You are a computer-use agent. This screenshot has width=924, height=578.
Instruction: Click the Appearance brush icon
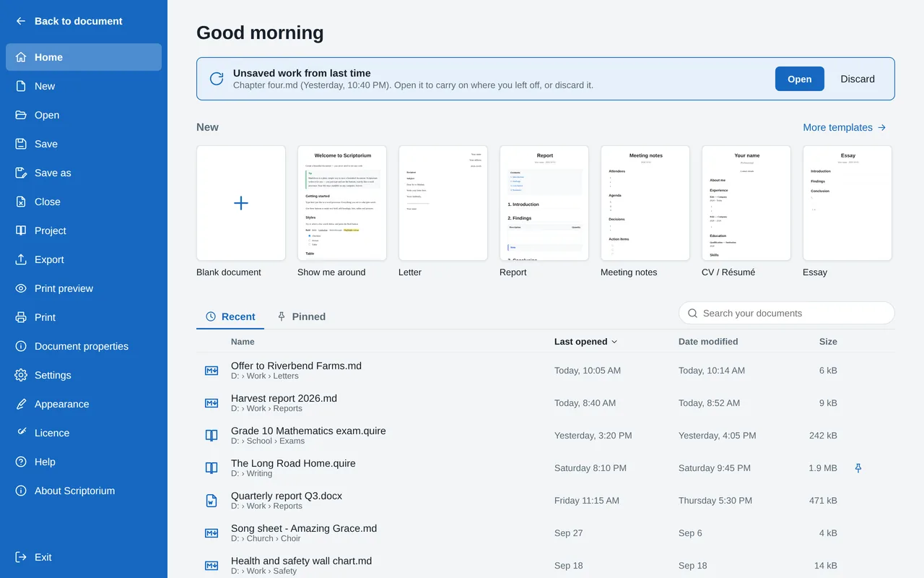[21, 404]
